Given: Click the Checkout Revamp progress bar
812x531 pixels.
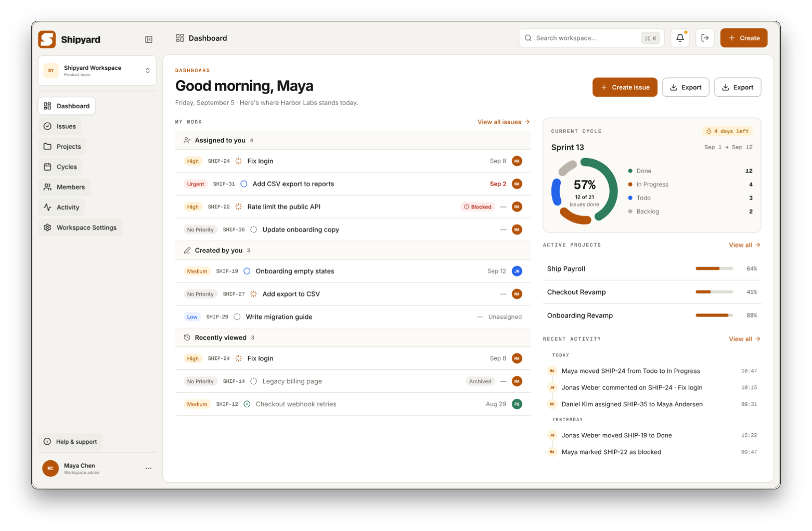Looking at the screenshot, I should [x=714, y=292].
